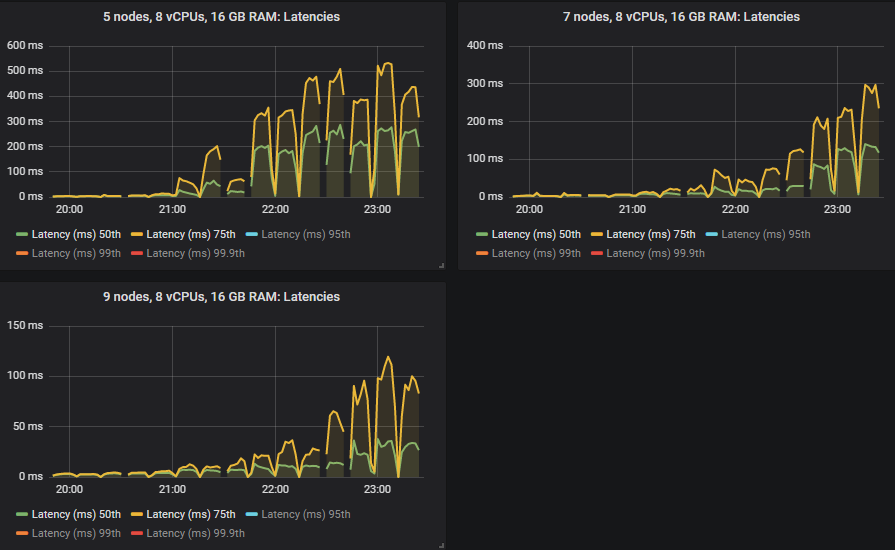
Task: Click blue 95th swatch in 7 nodes legend
Action: [711, 234]
